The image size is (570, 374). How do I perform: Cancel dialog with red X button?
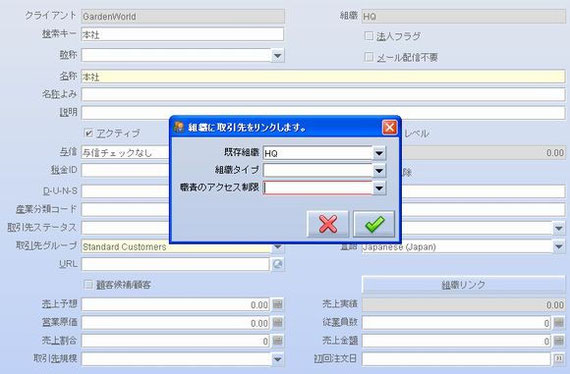tap(328, 224)
